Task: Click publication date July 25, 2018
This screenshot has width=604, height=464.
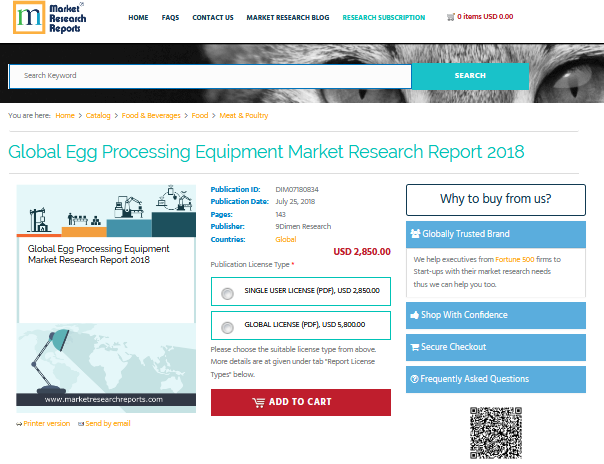Action: (295, 202)
